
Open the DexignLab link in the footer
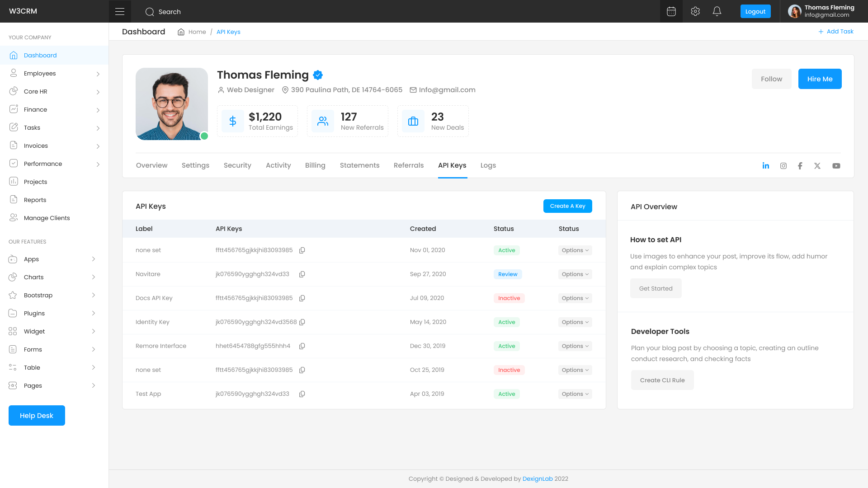(538, 479)
